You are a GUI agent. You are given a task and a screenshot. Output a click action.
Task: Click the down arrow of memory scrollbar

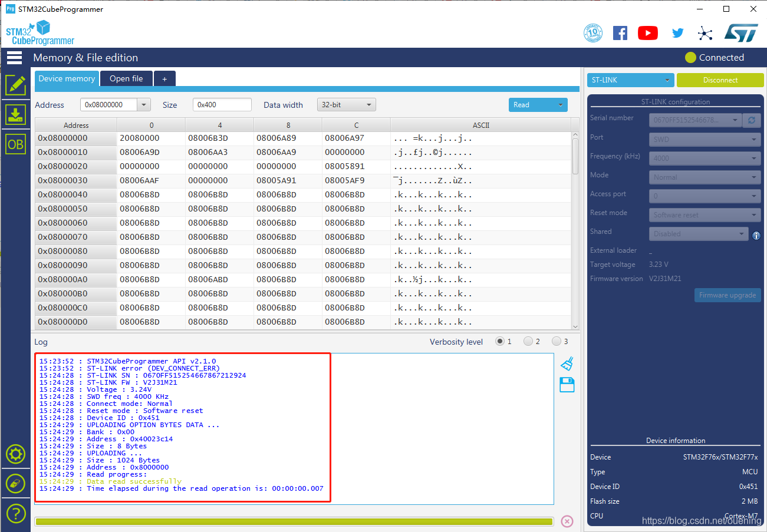tap(575, 326)
